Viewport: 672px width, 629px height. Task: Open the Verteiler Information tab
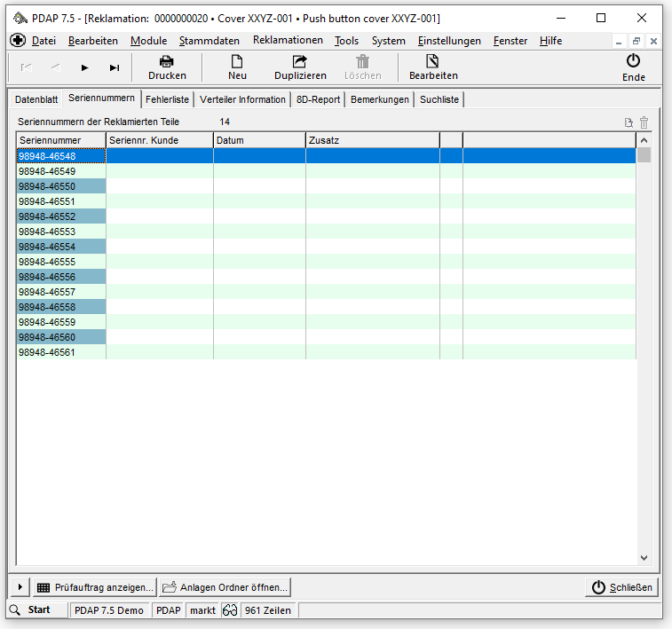tap(242, 99)
